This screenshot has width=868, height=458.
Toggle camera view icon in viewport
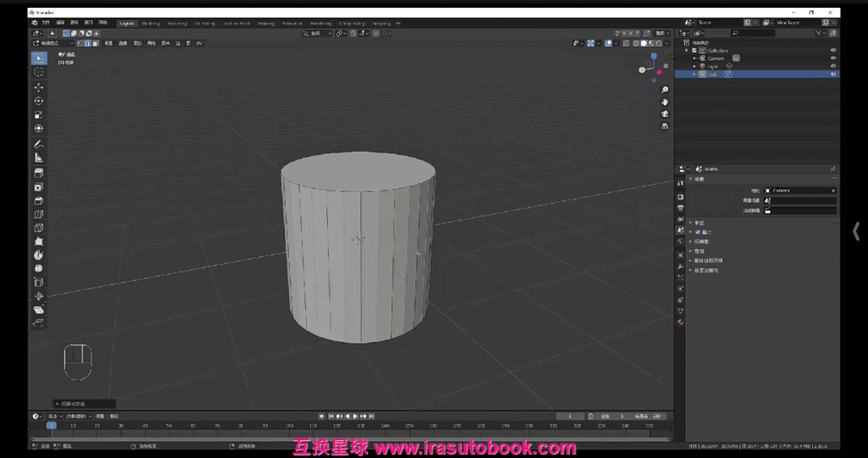(x=665, y=114)
